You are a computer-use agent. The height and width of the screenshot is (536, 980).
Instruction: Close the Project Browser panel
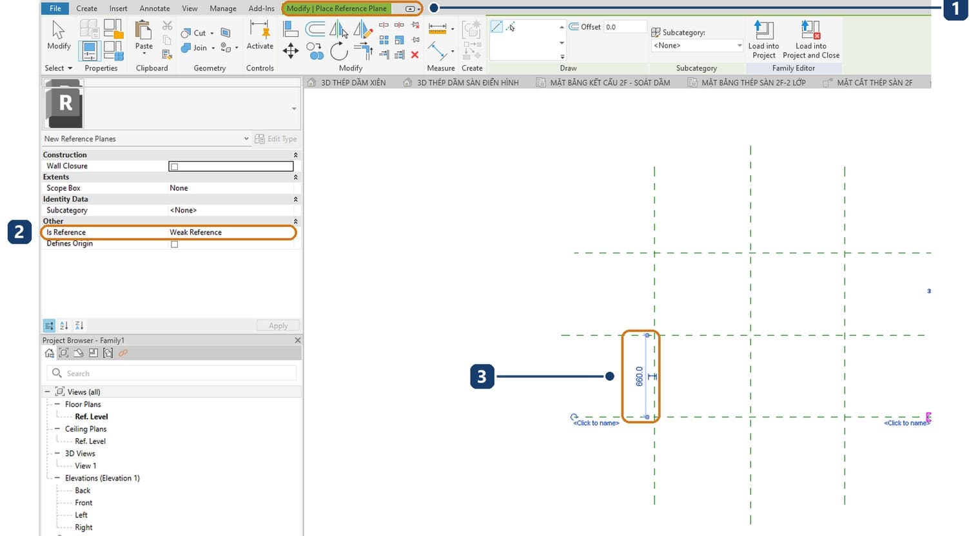coord(297,340)
